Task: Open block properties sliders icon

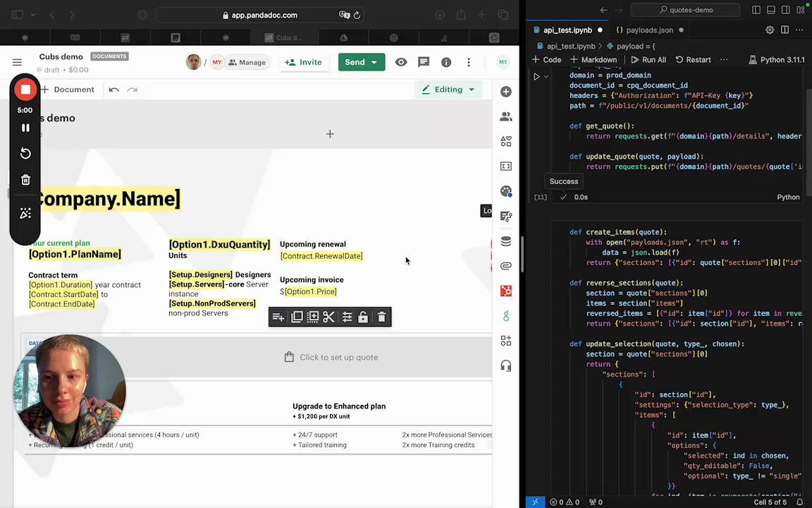Action: [x=347, y=317]
